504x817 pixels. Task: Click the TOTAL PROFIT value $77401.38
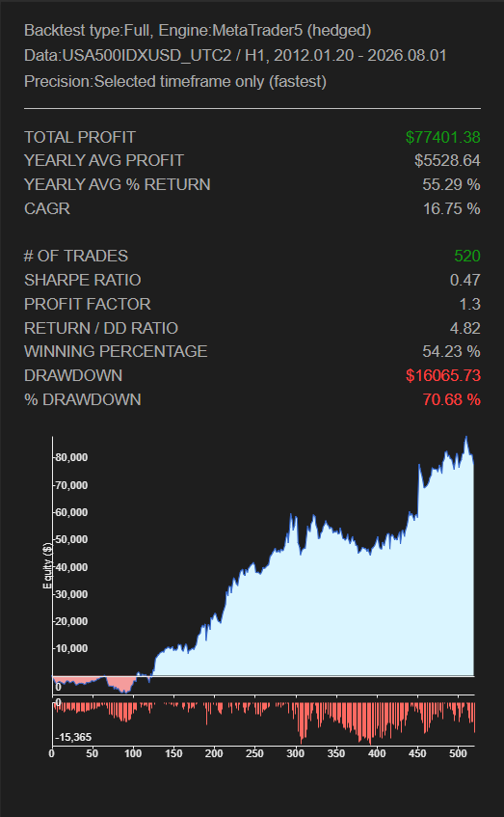coord(442,137)
